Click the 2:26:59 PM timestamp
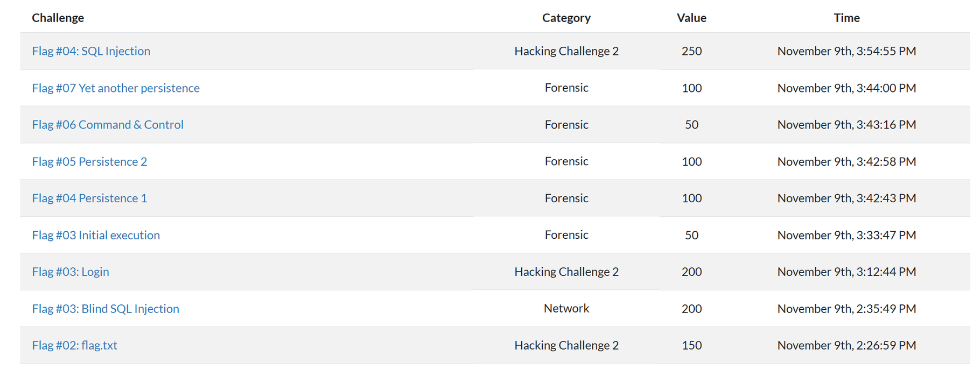The image size is (980, 377). pos(846,345)
